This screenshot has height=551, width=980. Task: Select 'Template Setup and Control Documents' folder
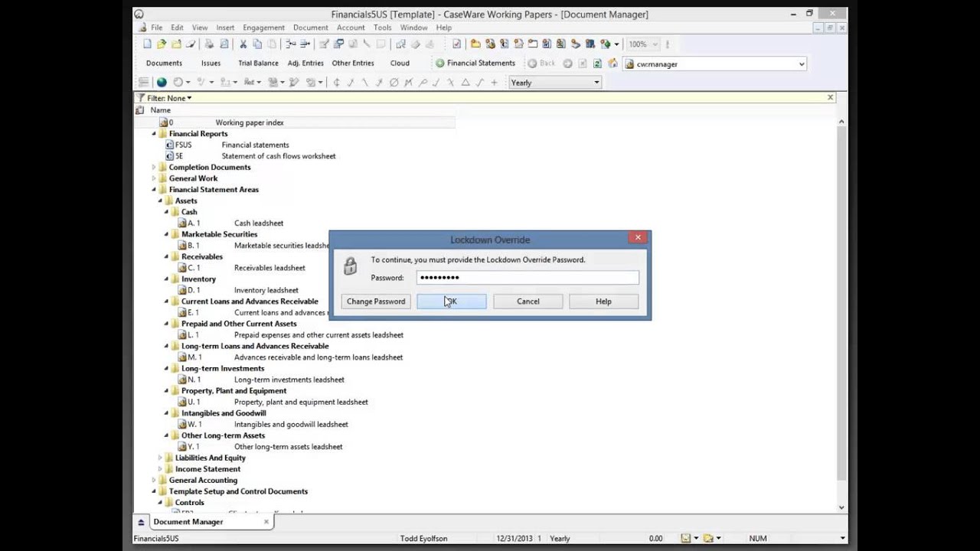coord(238,491)
